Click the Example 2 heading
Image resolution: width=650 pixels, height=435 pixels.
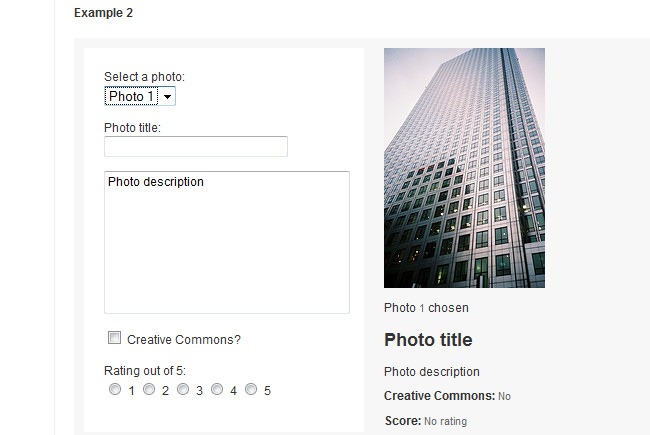tap(103, 13)
